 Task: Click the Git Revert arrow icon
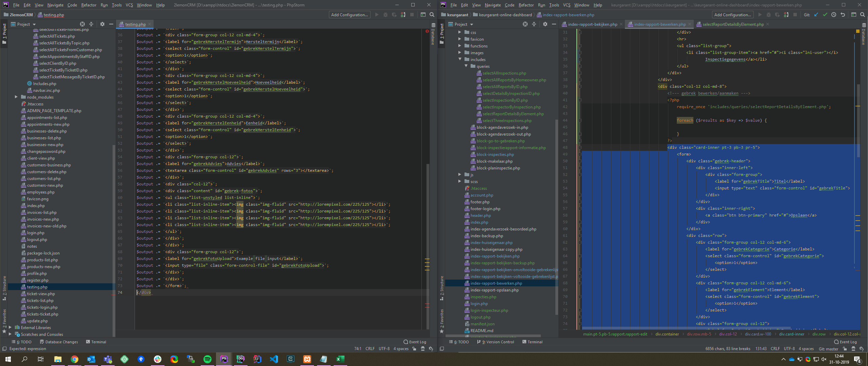843,15
